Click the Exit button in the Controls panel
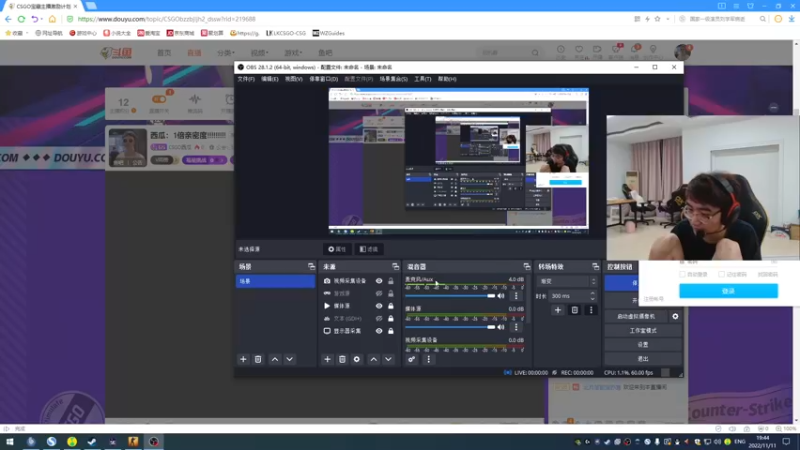This screenshot has width=800, height=450. (x=643, y=359)
